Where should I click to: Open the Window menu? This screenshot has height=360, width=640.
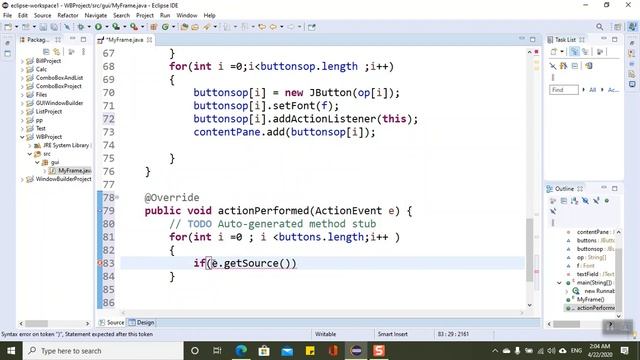click(x=187, y=15)
